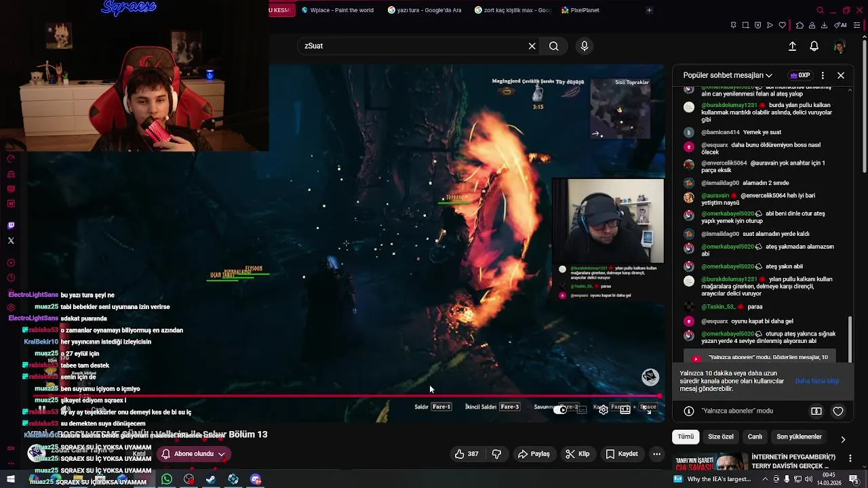This screenshot has width=868, height=488.
Task: Open the account avatar menu
Action: (840, 46)
